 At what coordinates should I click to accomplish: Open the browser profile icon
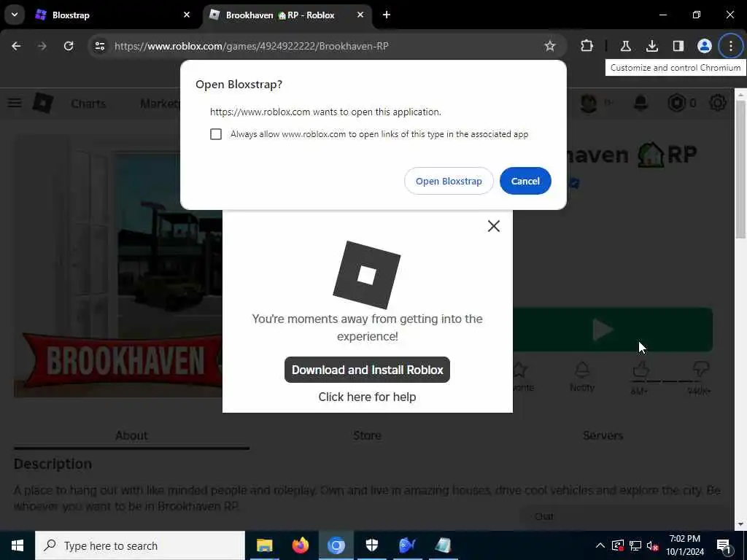[704, 46]
